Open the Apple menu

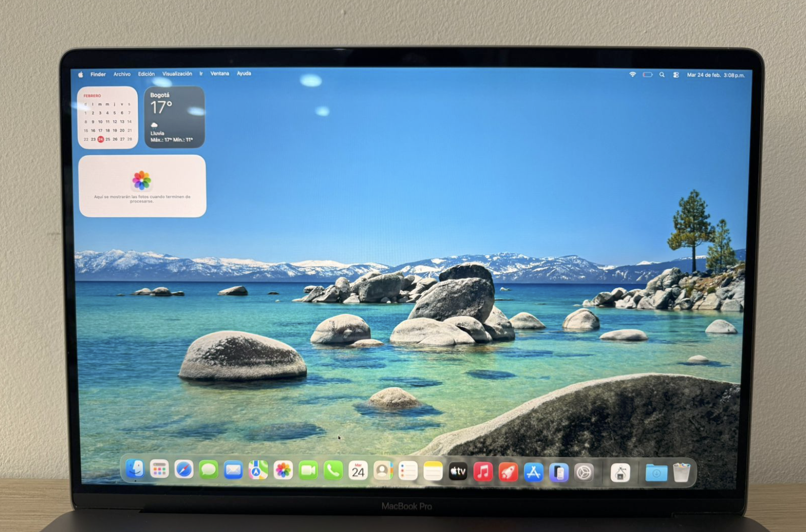[81, 74]
